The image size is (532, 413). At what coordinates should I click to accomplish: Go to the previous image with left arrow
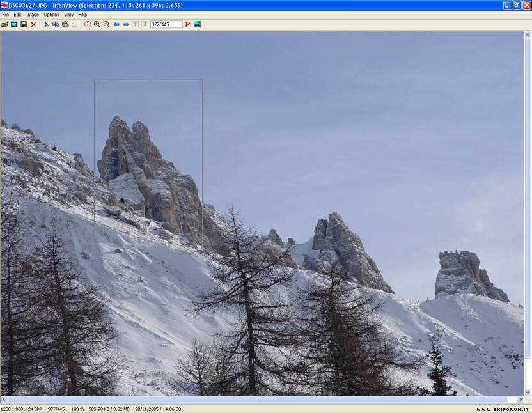pos(116,24)
